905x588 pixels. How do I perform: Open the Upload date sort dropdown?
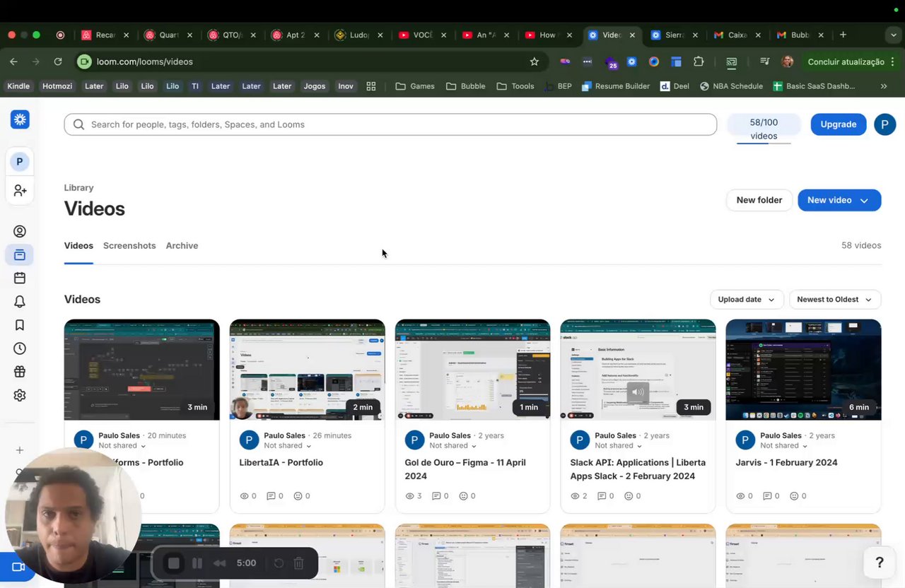747,300
